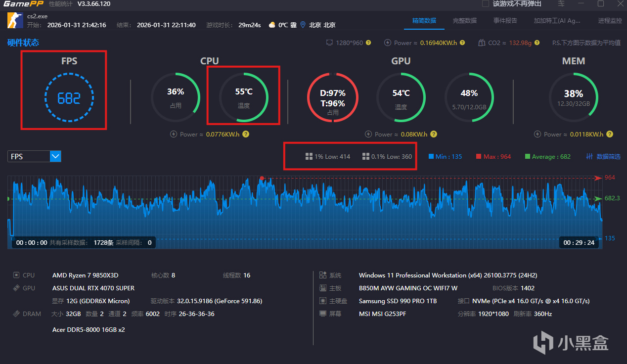This screenshot has height=364, width=627.
Task: Toggle the Max 964 series legend
Action: (493, 156)
